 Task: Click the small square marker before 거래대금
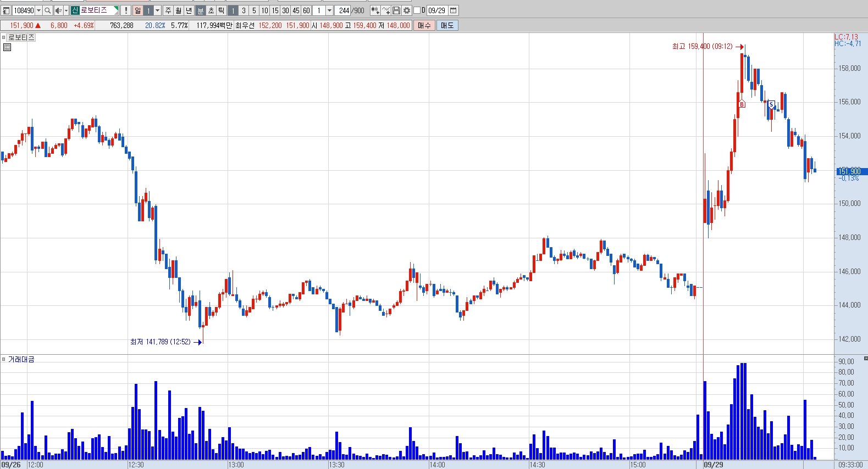pyautogui.click(x=3, y=359)
